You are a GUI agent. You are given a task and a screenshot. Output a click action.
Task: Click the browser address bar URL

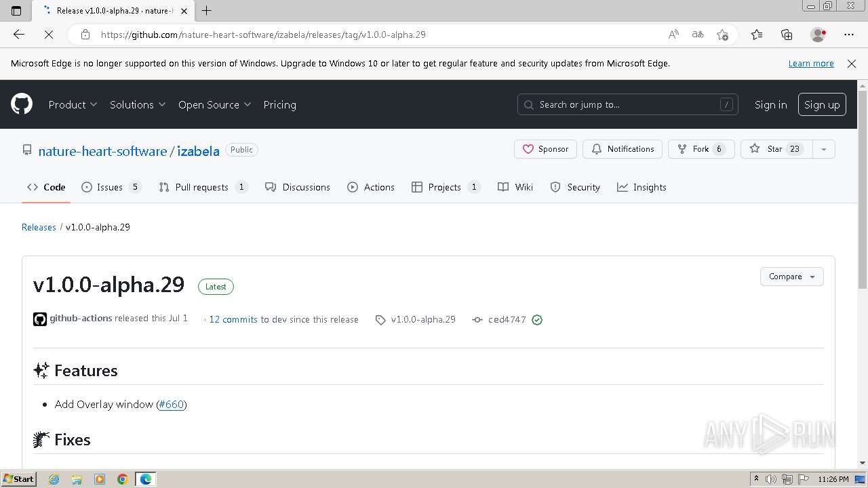click(263, 35)
